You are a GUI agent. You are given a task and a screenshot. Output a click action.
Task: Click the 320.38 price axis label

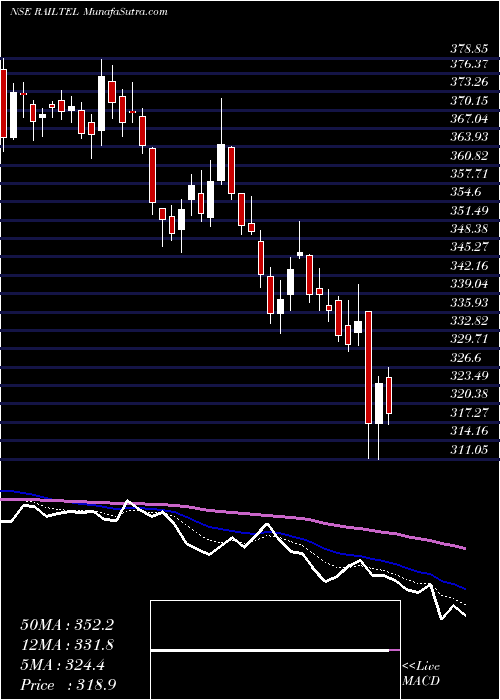click(468, 394)
